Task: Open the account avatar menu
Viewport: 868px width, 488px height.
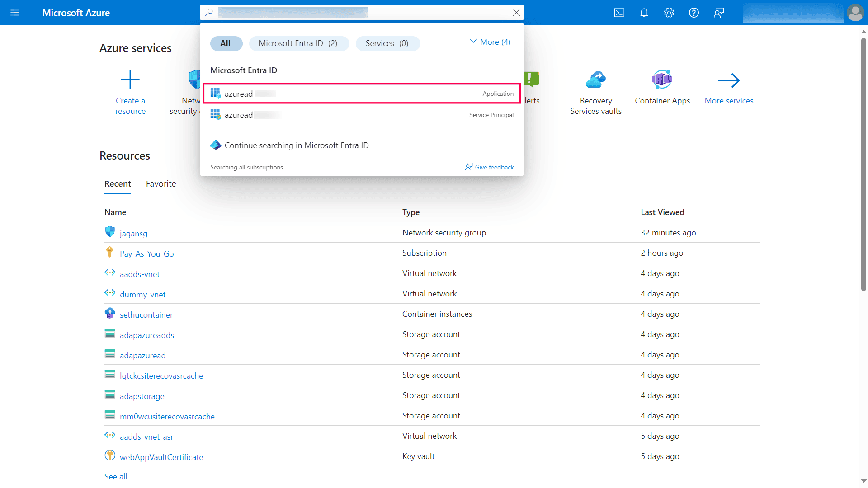Action: point(855,13)
